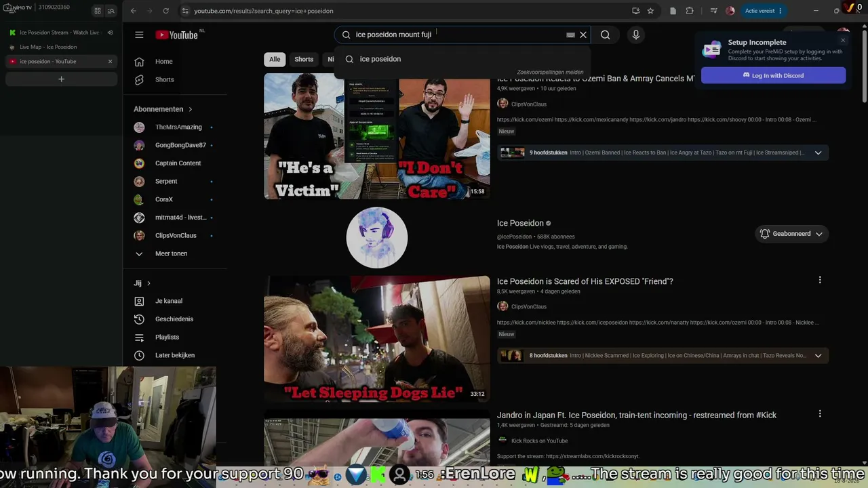Go back with the browser back arrow
The width and height of the screenshot is (868, 488).
tap(133, 11)
